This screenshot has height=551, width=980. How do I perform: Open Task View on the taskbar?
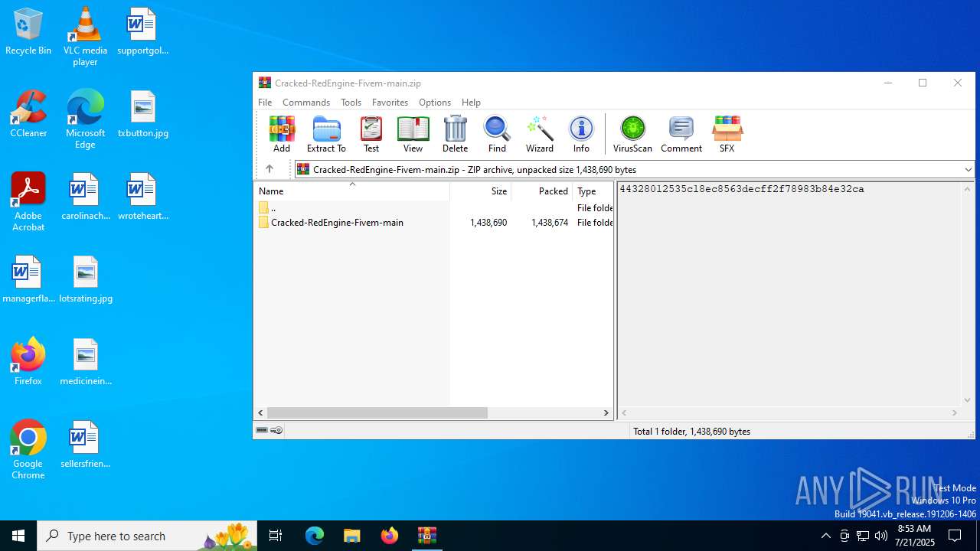[x=276, y=536]
